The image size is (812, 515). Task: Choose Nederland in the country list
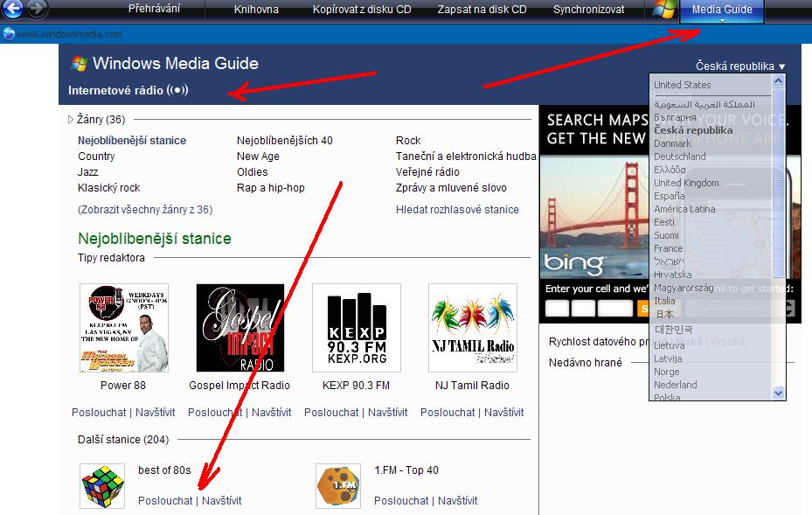coord(676,385)
